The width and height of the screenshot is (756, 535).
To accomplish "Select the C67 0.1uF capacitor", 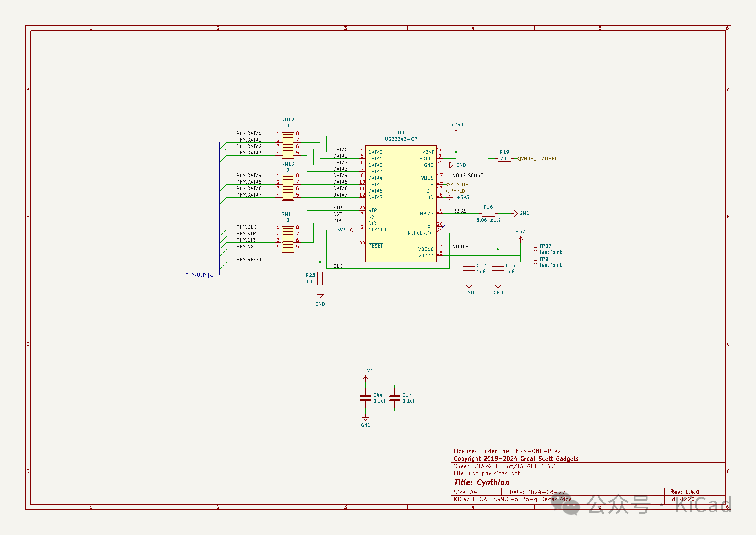I will [394, 398].
